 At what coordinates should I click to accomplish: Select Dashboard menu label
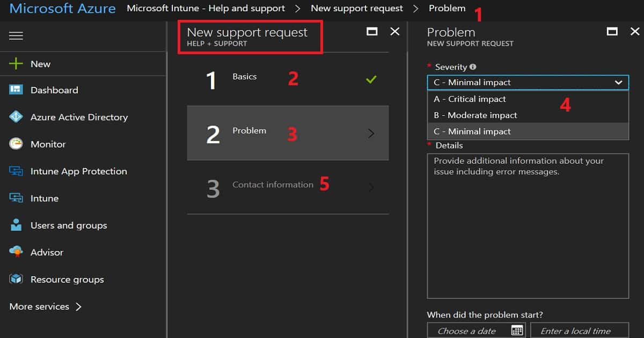pyautogui.click(x=54, y=90)
